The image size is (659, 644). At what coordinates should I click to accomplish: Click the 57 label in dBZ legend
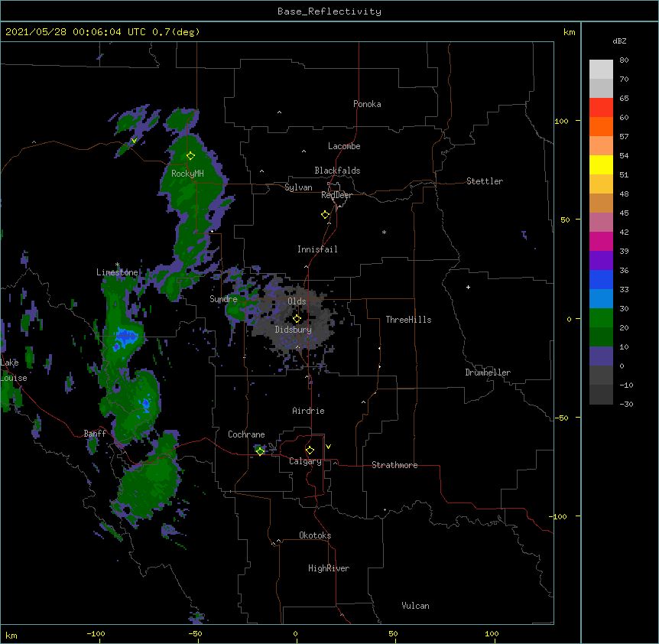click(x=624, y=137)
